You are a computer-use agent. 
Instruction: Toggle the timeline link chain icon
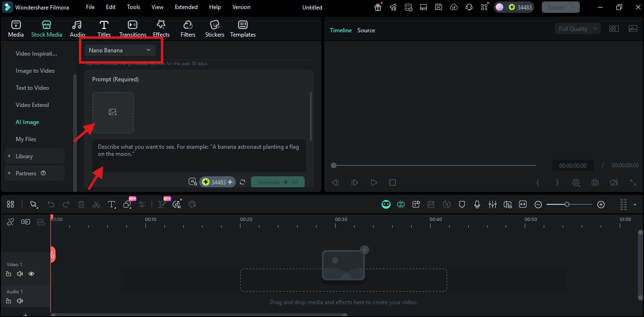tap(10, 221)
